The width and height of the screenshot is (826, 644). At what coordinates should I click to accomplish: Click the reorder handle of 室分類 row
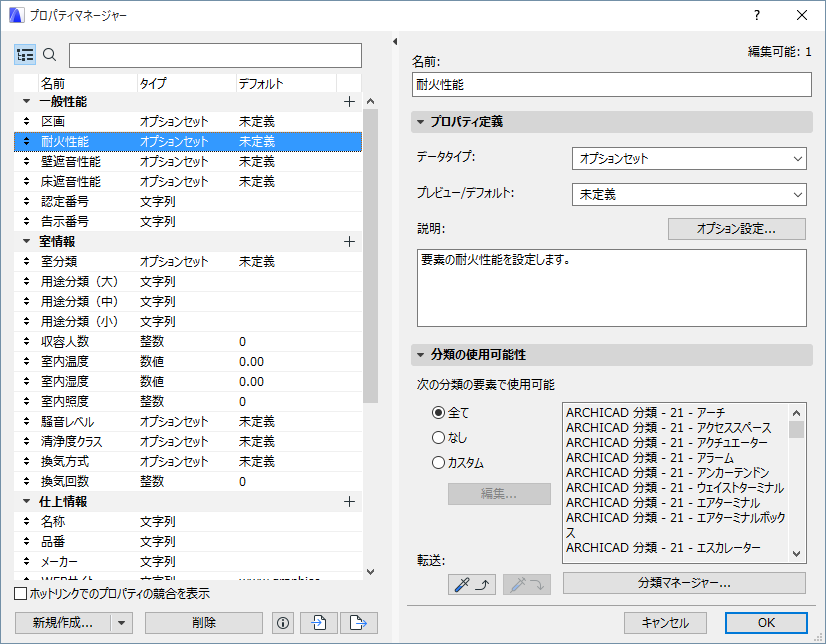tap(26, 262)
